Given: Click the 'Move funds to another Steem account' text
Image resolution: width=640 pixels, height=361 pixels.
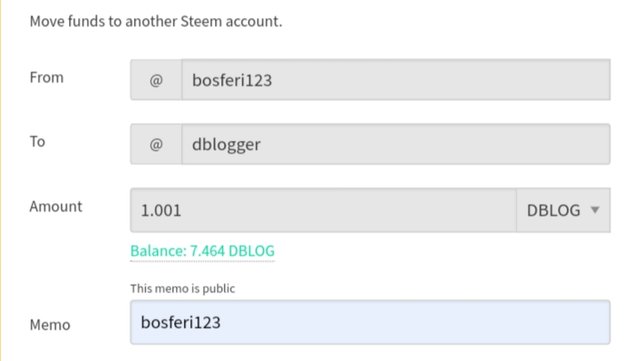Looking at the screenshot, I should (x=156, y=21).
